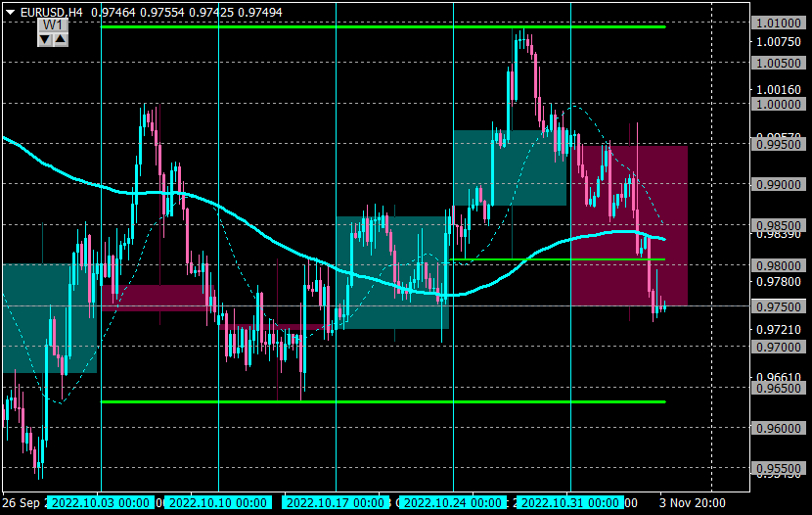Click the 2022.10.17 00:00 date label
Viewport: 812px width, 515px height.
coord(336,502)
